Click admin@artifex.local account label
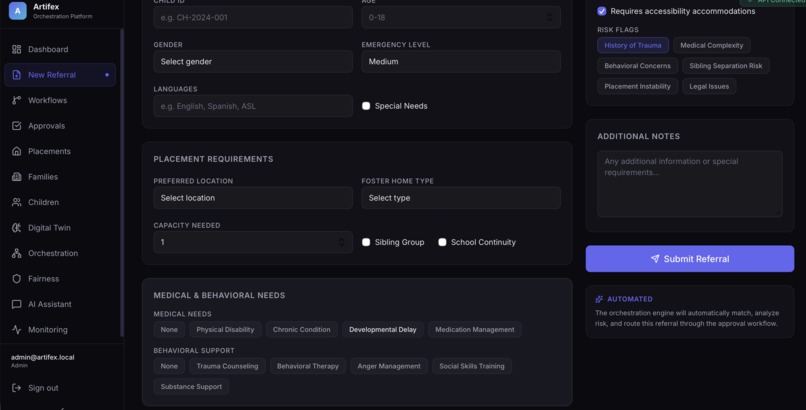This screenshot has height=410, width=806. tap(43, 357)
